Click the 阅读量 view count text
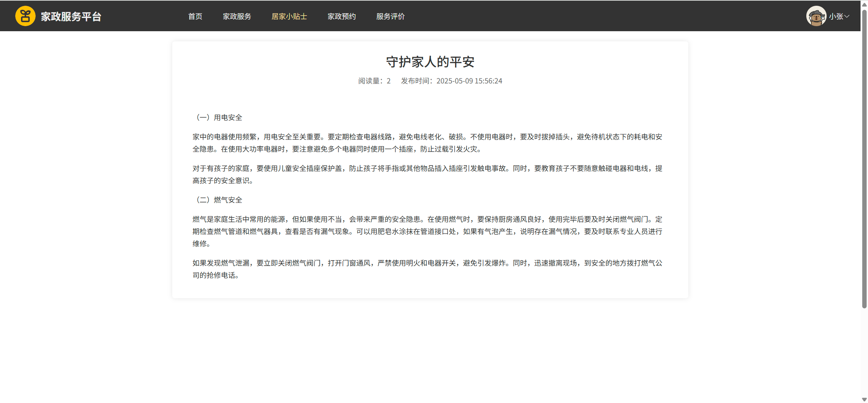 [374, 81]
